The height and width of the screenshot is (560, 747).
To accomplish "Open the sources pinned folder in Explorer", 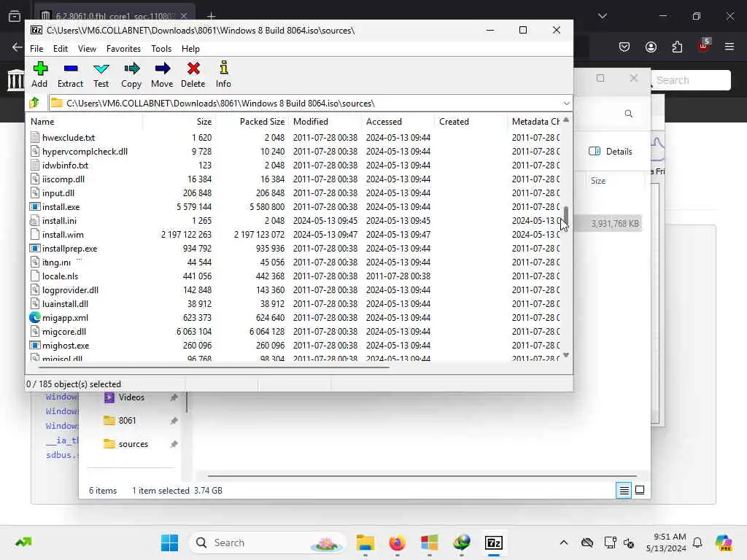I will [x=134, y=444].
